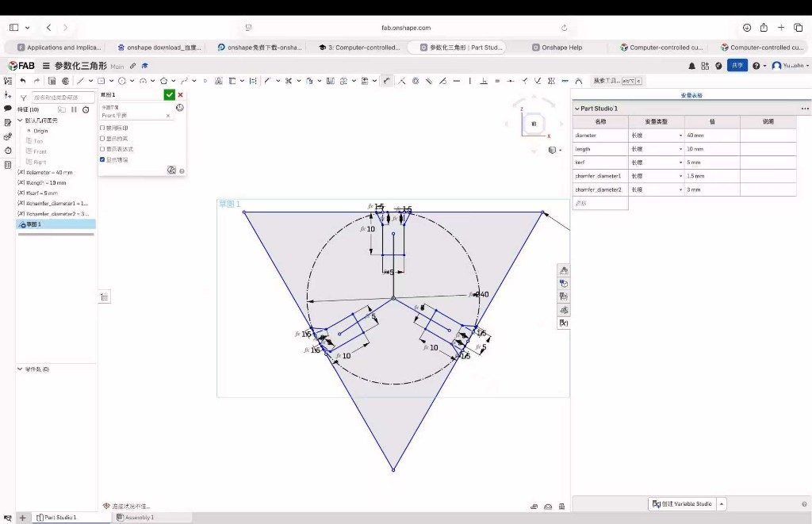This screenshot has width=812, height=524.
Task: Open the Line tool dropdown arrow
Action: [x=90, y=81]
